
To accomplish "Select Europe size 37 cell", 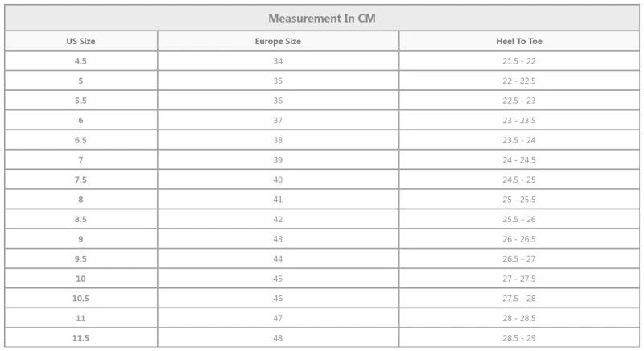I will coord(278,121).
